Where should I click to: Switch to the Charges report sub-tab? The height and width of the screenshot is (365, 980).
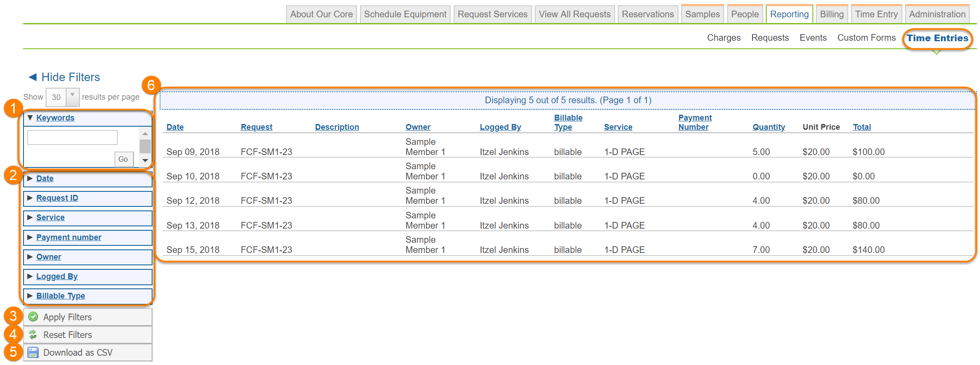coord(724,38)
